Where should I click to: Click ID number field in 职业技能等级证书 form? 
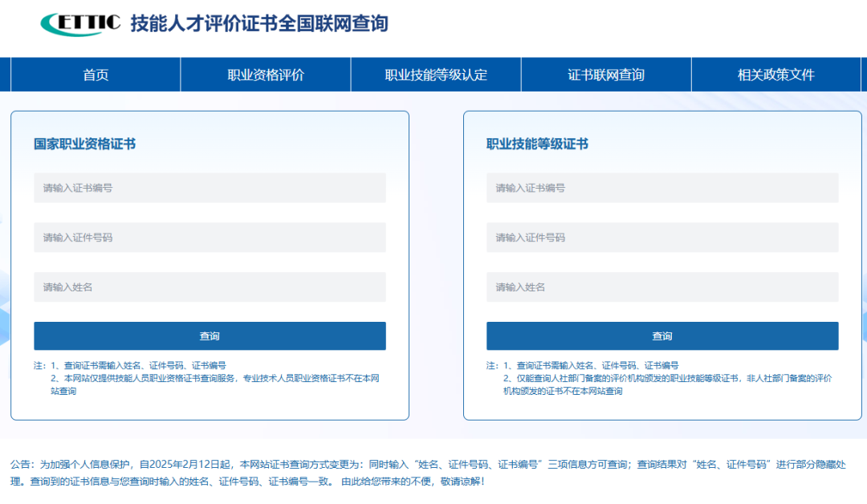[x=662, y=238]
